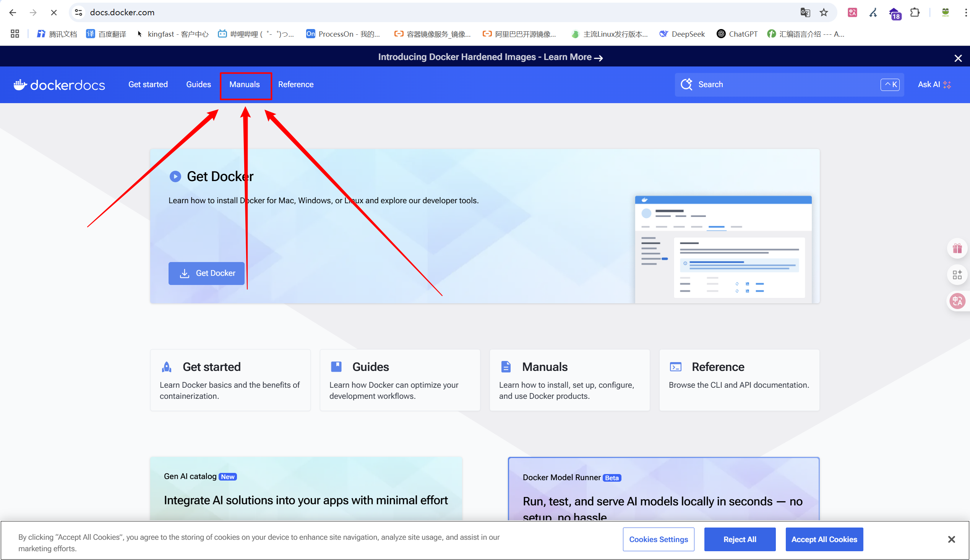Screen dimensions: 970x560
Task: Open the Docker Model Runner card
Action: [664, 489]
